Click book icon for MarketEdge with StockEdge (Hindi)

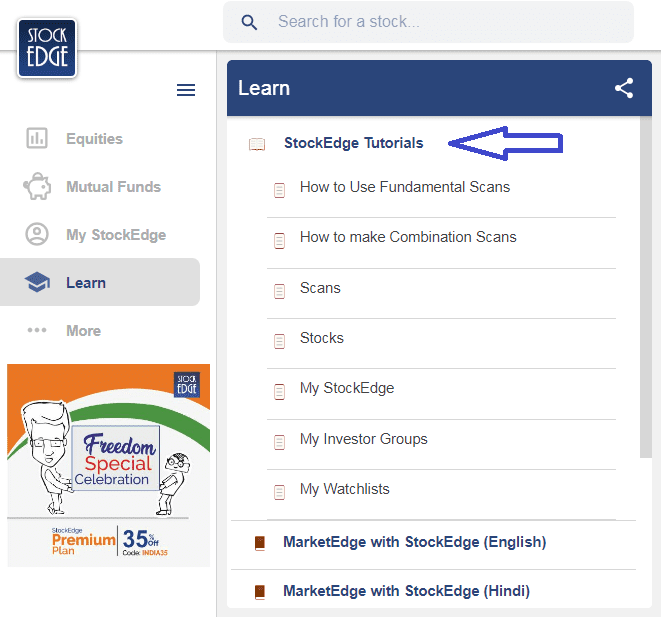pos(260,592)
